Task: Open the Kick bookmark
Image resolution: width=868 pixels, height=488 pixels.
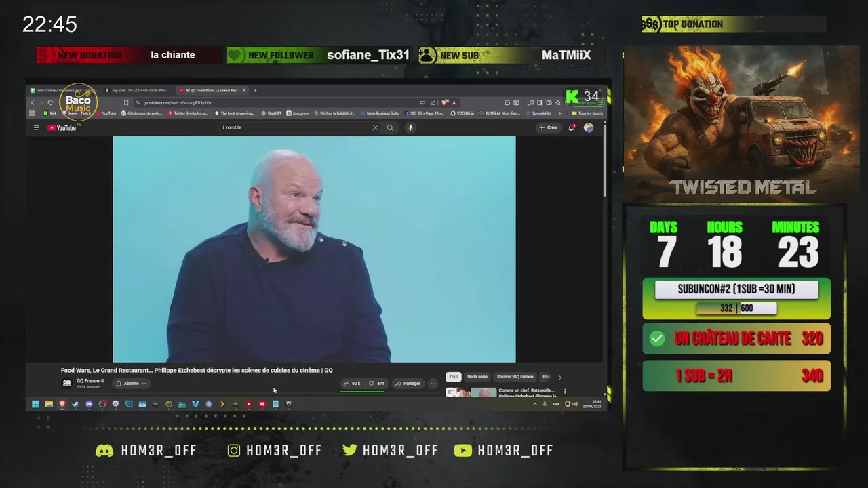Action: pyautogui.click(x=50, y=113)
